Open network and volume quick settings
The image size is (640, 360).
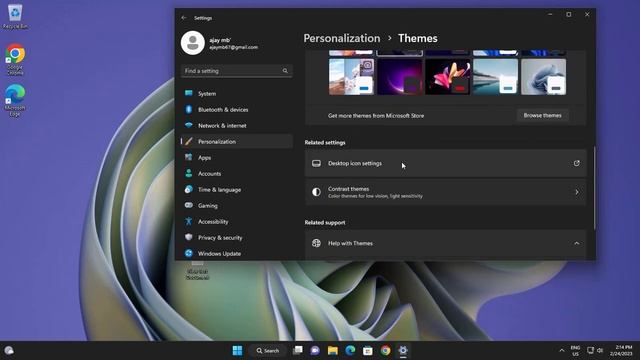(595, 351)
